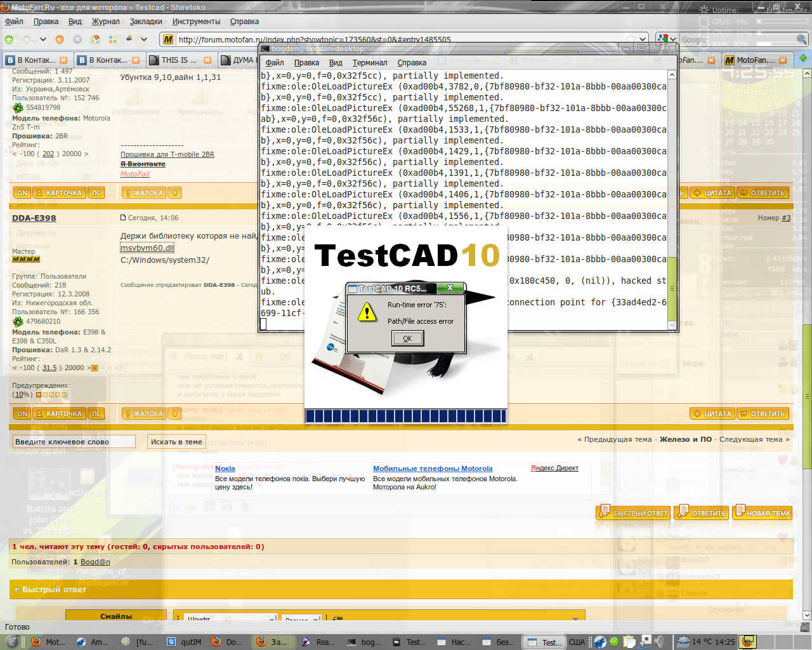The image size is (812, 650).
Task: Open the Яндекс.Директ link
Action: (554, 468)
